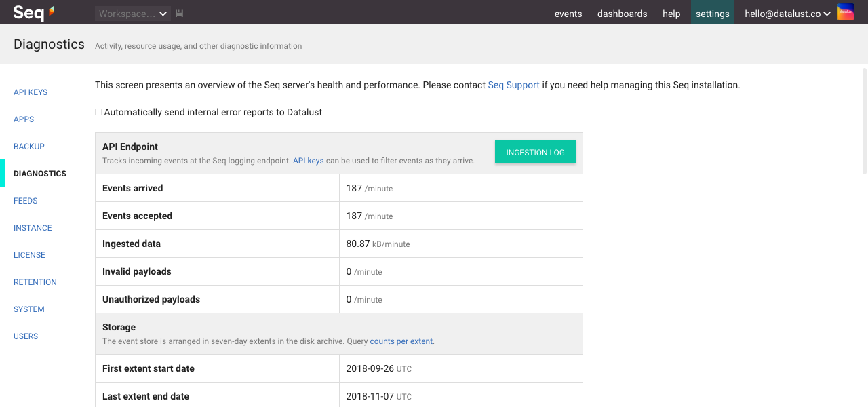
Task: Click the save workspace icon
Action: [179, 14]
